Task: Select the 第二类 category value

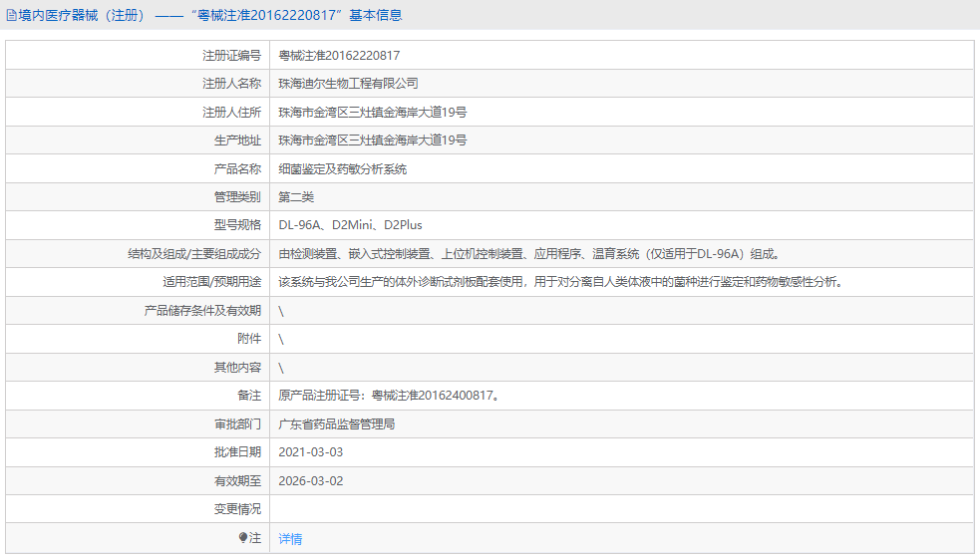Action: click(296, 197)
